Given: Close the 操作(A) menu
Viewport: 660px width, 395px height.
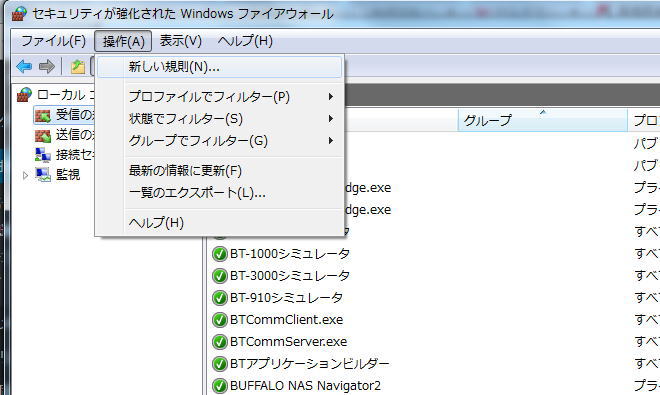Looking at the screenshot, I should 123,41.
